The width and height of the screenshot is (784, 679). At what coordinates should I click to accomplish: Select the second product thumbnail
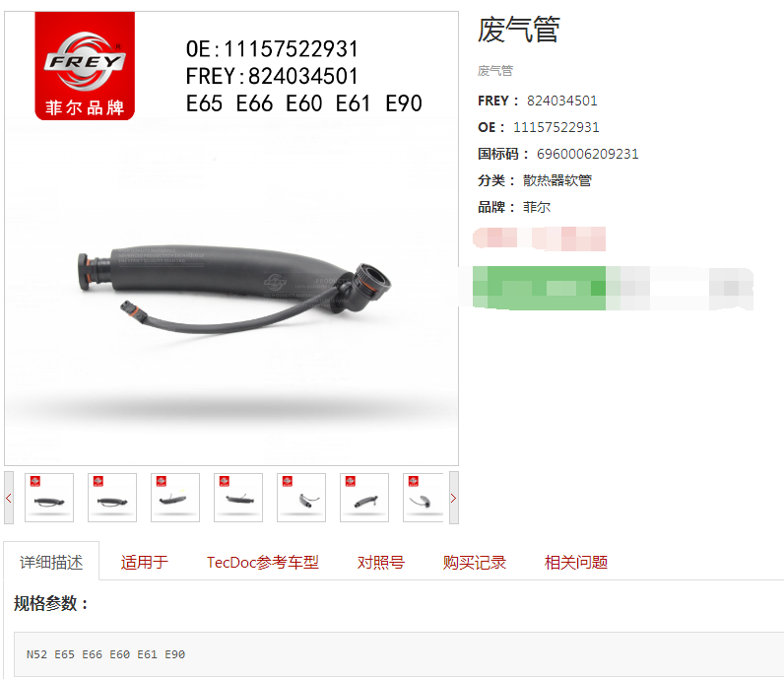pyautogui.click(x=112, y=498)
